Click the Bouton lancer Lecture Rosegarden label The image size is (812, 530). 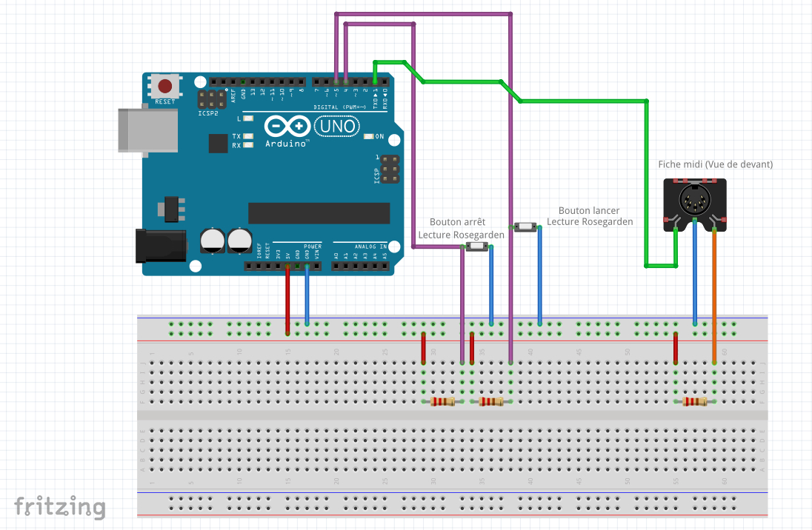(590, 216)
